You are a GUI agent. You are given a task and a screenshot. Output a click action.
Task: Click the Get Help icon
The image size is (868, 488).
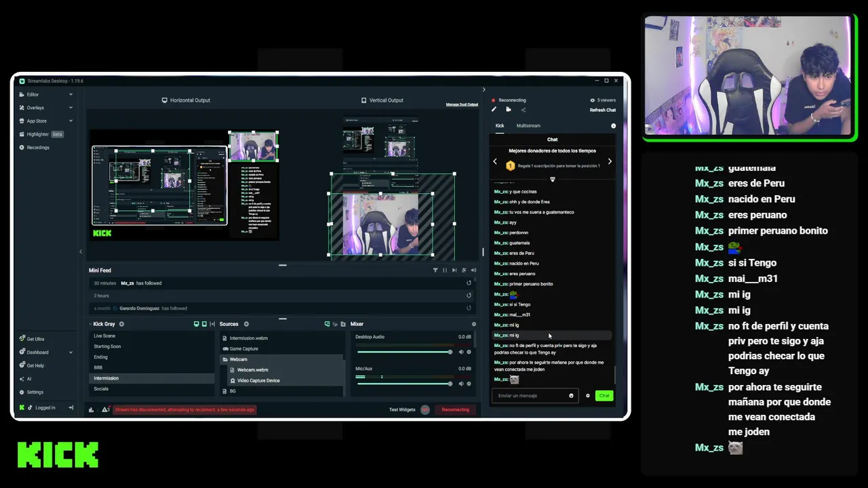pyautogui.click(x=22, y=365)
